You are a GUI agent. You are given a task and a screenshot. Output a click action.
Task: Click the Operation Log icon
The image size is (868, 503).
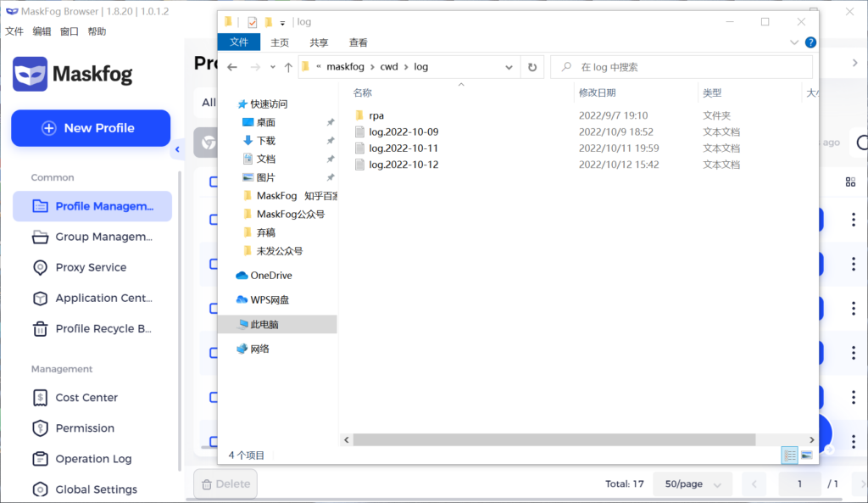click(40, 459)
